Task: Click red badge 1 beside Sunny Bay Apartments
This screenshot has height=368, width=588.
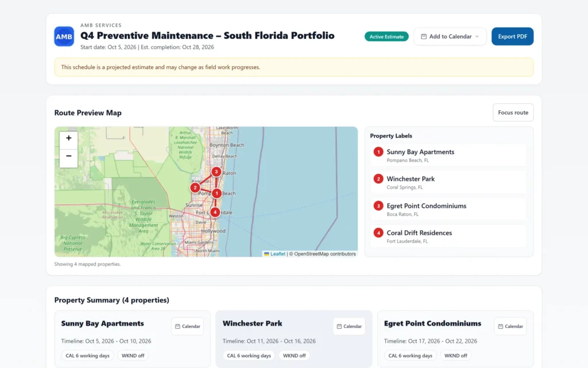Action: pos(378,152)
